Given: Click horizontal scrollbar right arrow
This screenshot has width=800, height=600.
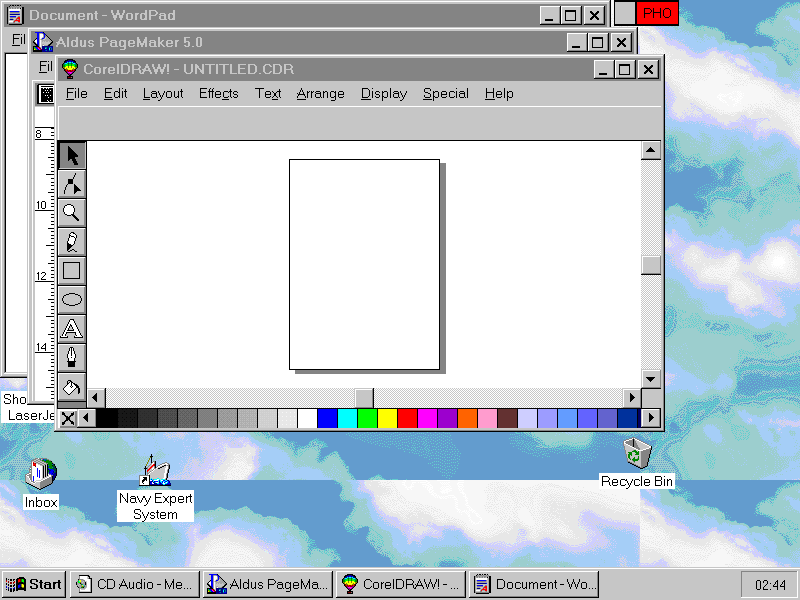Looking at the screenshot, I should (x=632, y=398).
